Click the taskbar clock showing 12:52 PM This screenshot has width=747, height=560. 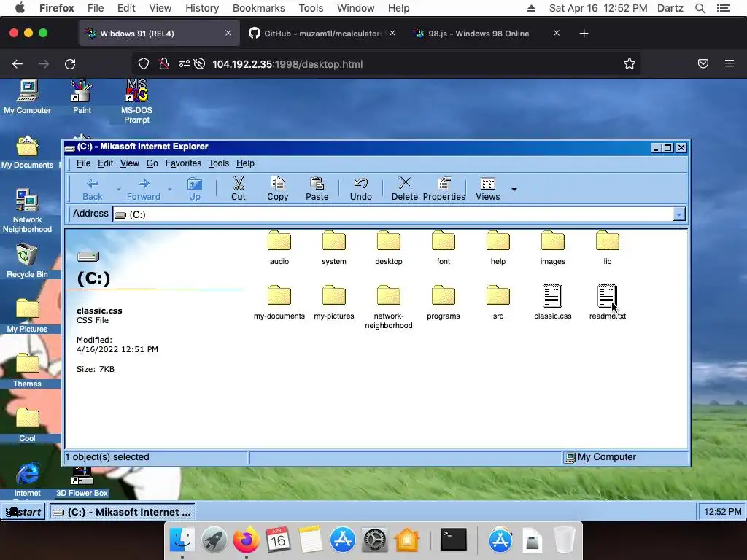point(722,512)
